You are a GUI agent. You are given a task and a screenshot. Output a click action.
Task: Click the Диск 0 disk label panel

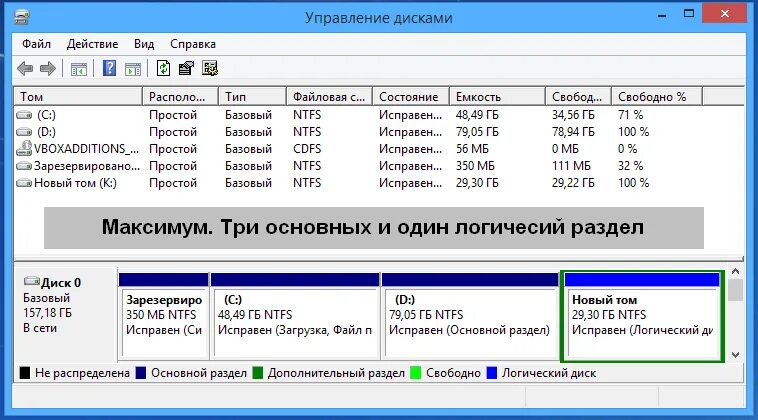point(66,314)
